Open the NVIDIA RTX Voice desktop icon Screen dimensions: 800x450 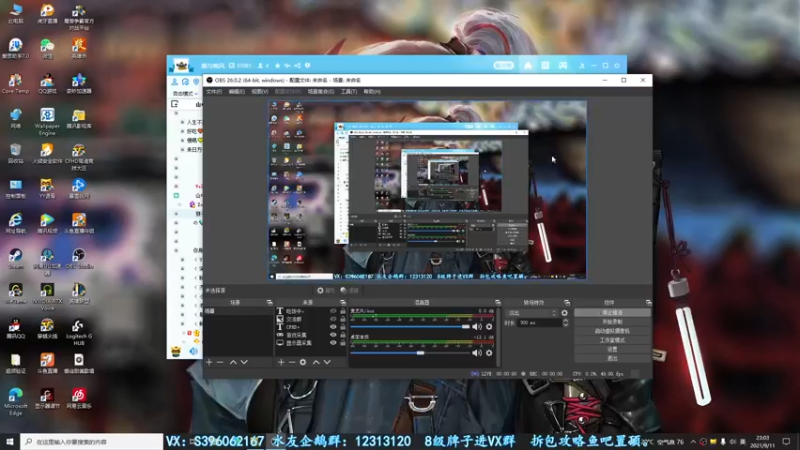(x=47, y=297)
